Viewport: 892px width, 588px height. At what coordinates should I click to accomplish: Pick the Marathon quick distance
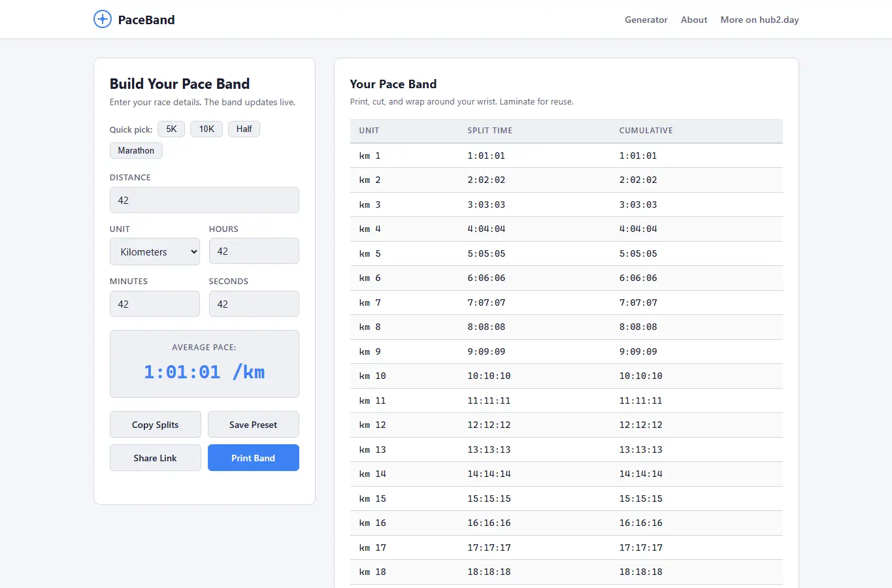[136, 150]
